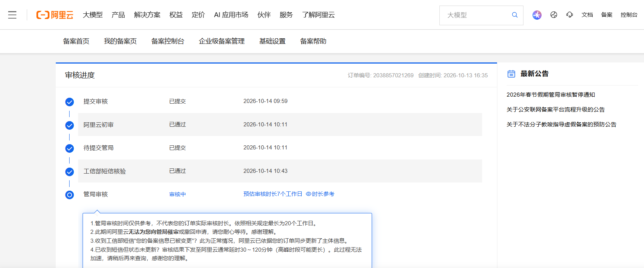644x268 pixels.
Task: Click the eye icon before 时长参考
Action: [308, 194]
